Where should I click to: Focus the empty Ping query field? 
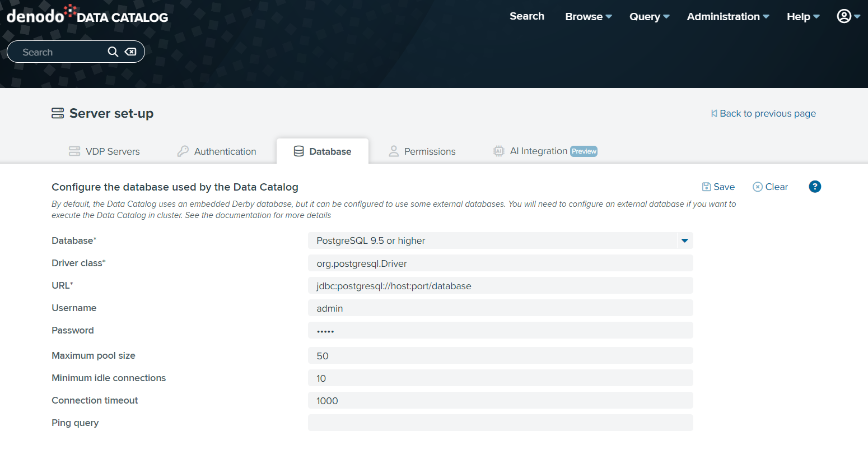tap(500, 423)
